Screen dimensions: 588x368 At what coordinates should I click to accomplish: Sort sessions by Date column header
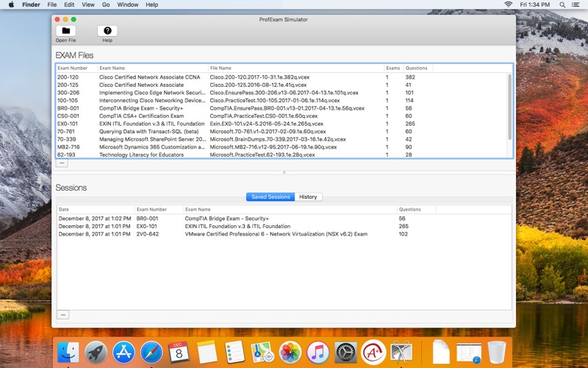[x=96, y=210]
